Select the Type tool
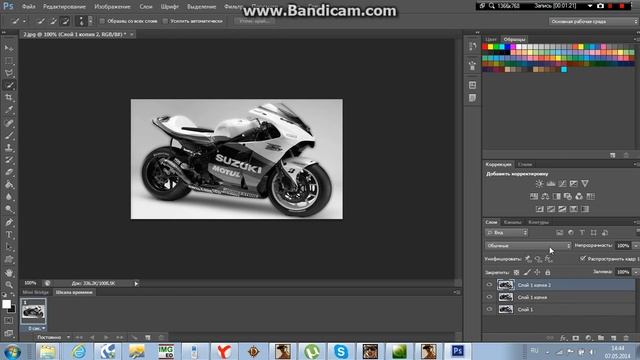Viewport: 640px width, 360px height. pos(9,235)
